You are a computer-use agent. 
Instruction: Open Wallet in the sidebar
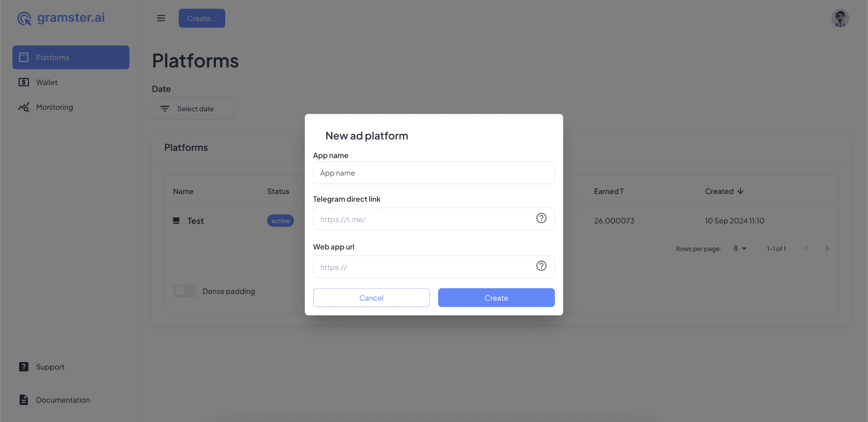(x=47, y=83)
